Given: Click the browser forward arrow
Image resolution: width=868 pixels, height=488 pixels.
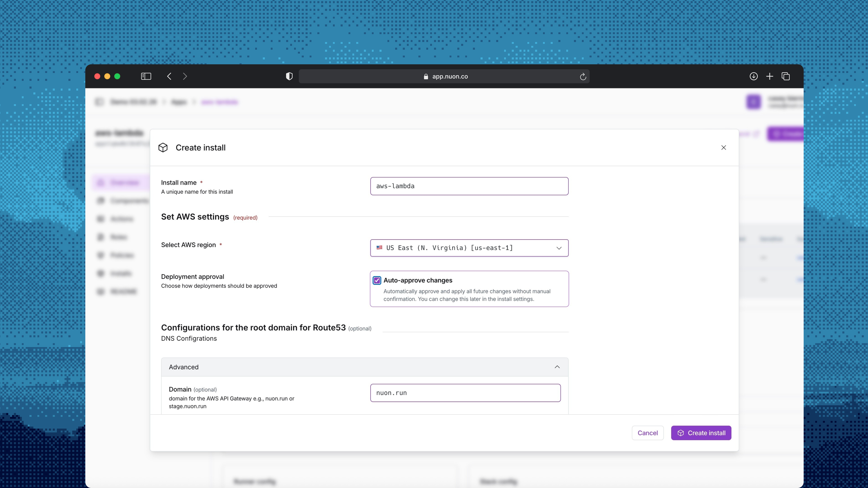Looking at the screenshot, I should point(185,77).
